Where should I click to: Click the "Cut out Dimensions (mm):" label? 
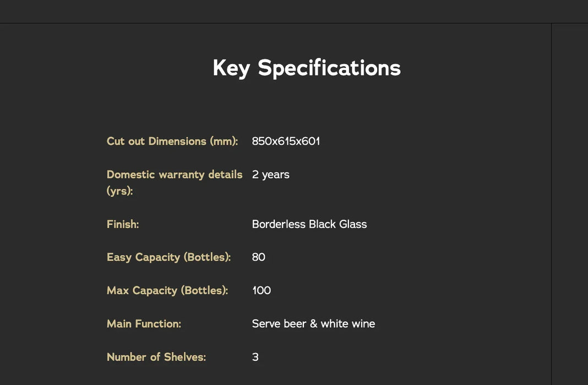pyautogui.click(x=172, y=141)
